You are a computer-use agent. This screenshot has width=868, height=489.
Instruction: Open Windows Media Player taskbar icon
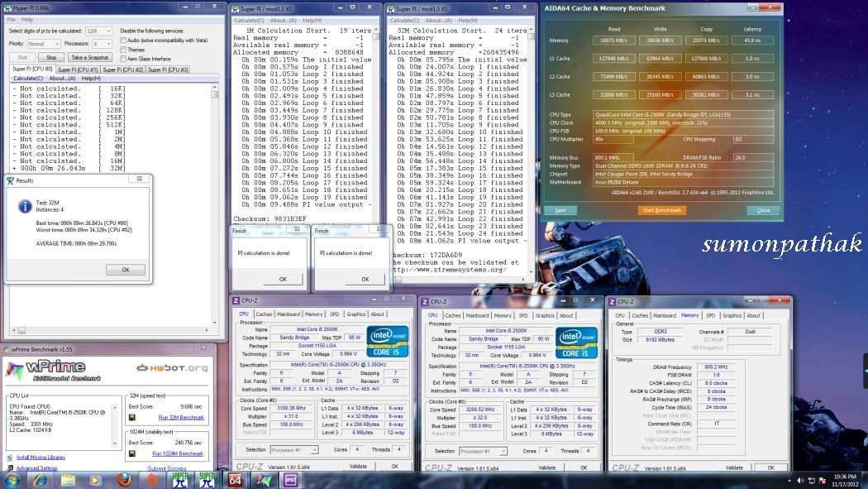(95, 480)
